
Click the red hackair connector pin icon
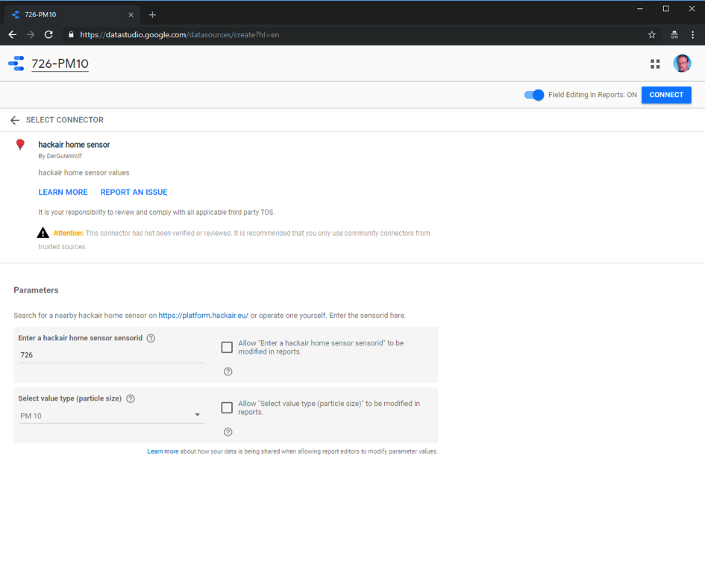(20, 145)
